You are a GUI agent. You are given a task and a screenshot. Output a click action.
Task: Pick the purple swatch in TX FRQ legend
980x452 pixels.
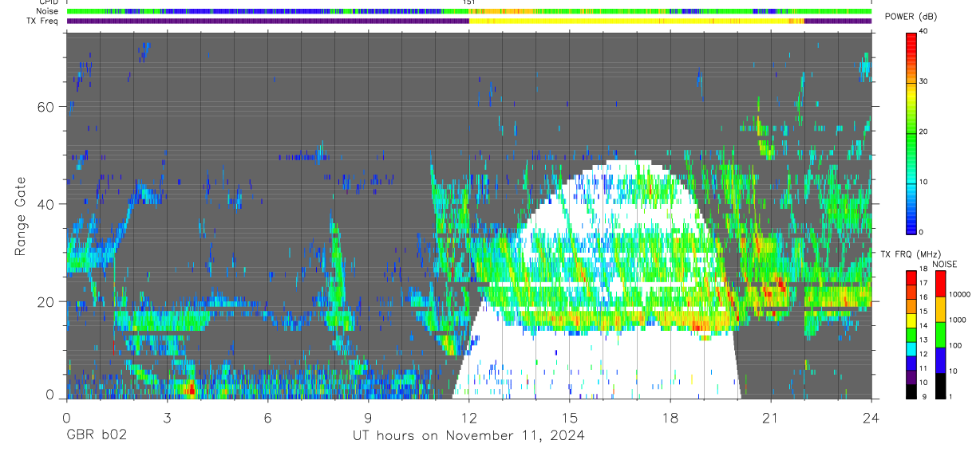pos(911,378)
